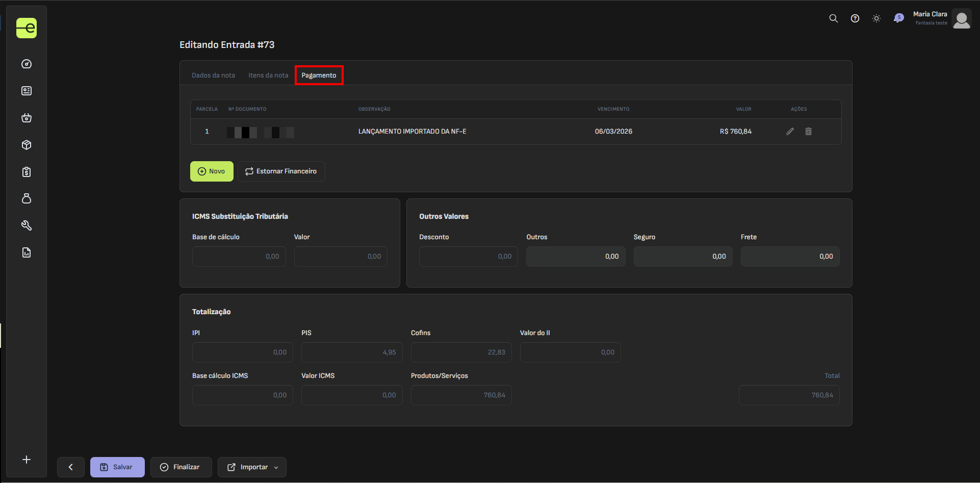Open the money bag icon in sidebar
This screenshot has height=483, width=980.
27,198
